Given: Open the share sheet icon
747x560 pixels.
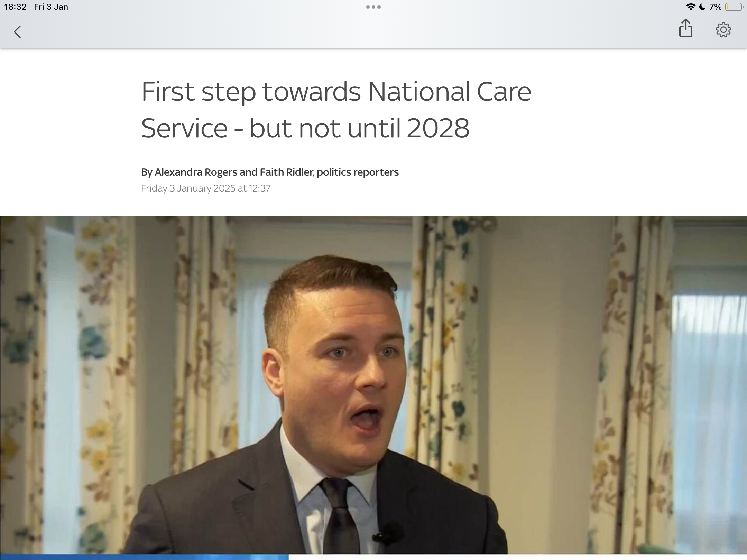Looking at the screenshot, I should pyautogui.click(x=685, y=28).
